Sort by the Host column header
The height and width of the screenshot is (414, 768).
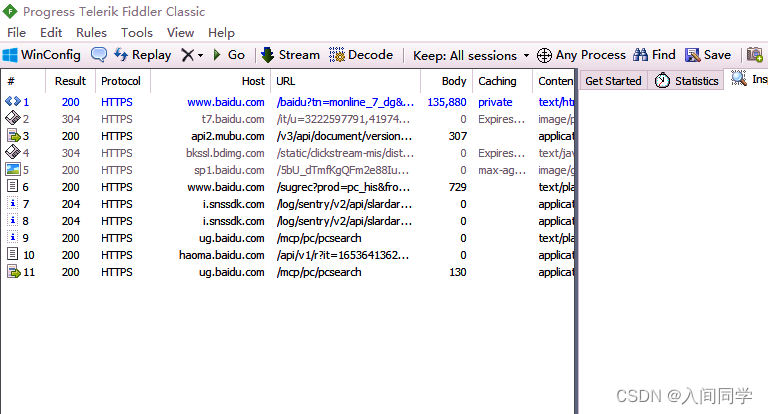pos(210,81)
